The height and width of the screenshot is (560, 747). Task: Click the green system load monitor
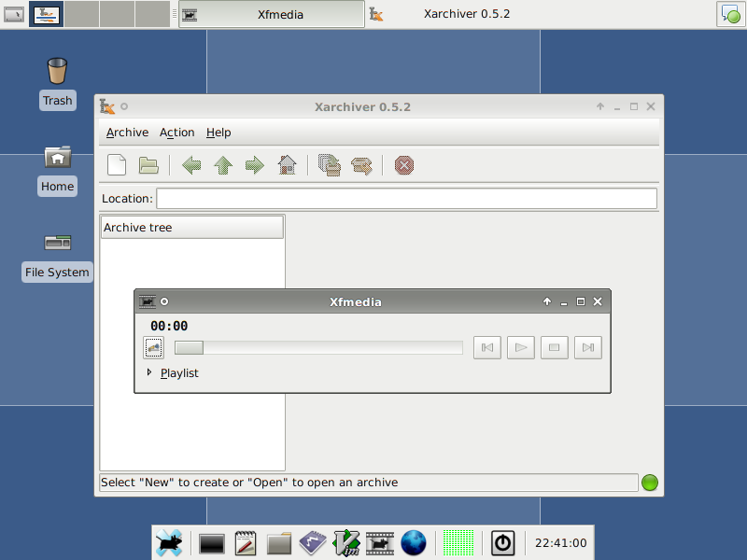tap(458, 543)
